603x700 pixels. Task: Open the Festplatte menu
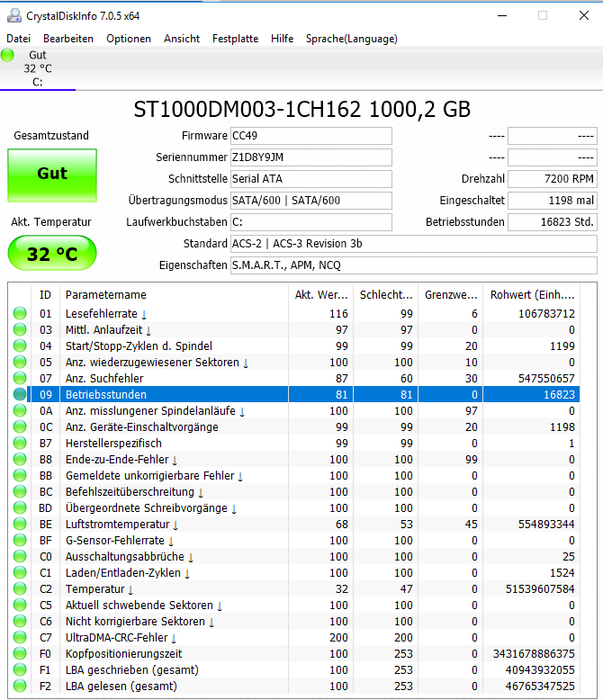[x=236, y=39]
